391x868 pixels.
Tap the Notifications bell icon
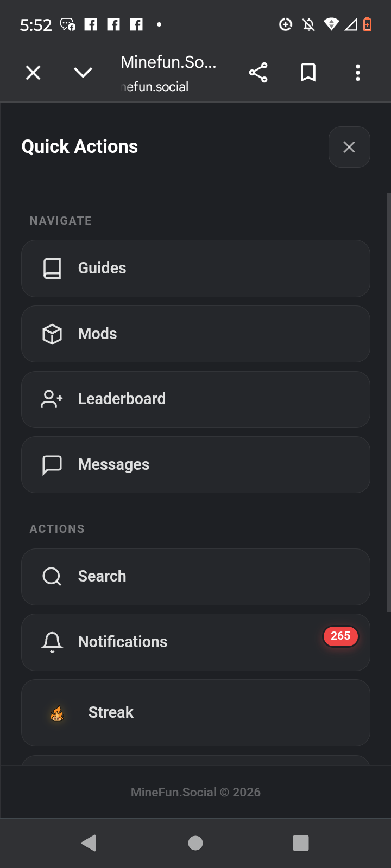click(x=52, y=642)
